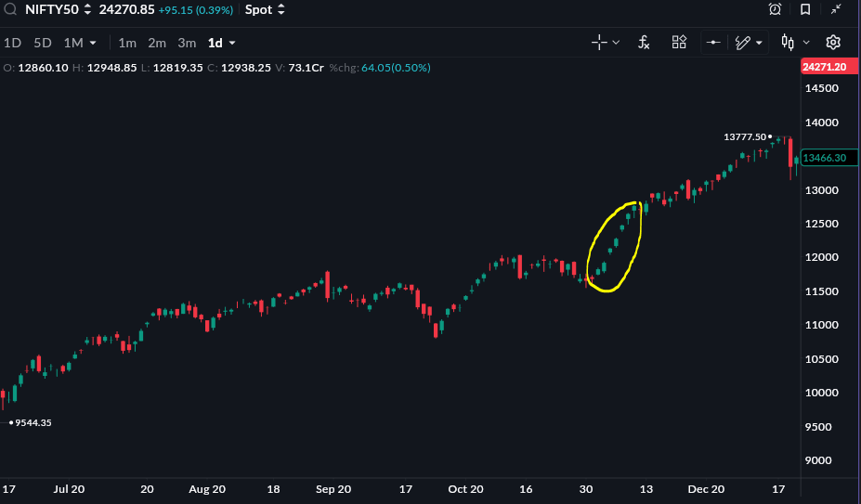Switch to the 1m interval

pos(127,43)
